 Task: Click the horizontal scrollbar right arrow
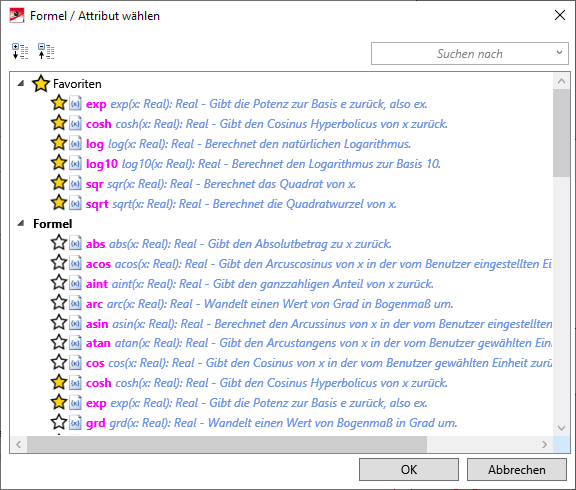tap(544, 444)
